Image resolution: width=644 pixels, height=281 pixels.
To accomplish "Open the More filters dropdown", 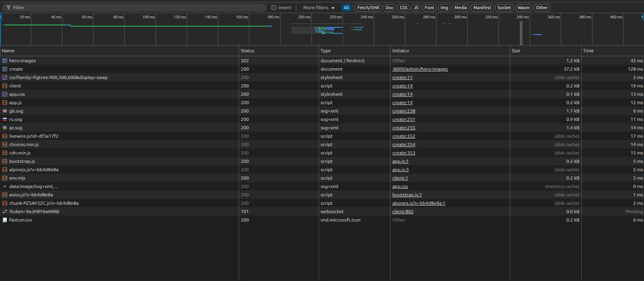I will pos(319,8).
